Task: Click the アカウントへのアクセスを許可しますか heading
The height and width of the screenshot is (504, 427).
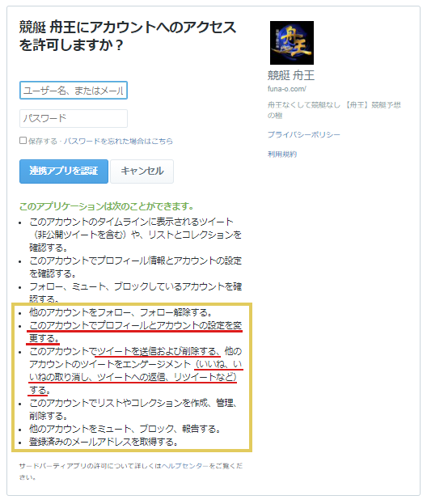Action: click(128, 36)
